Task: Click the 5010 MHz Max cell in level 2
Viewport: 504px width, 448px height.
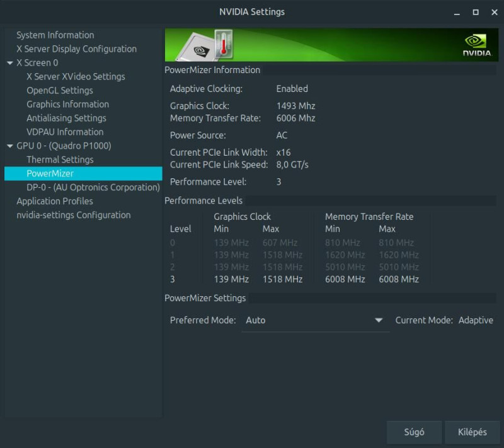Action: coord(399,267)
